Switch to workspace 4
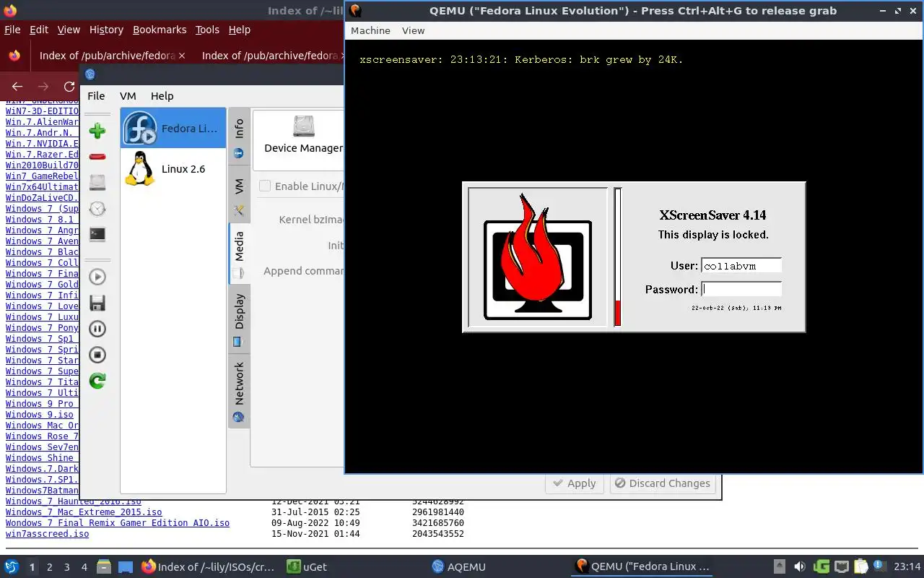 point(84,567)
